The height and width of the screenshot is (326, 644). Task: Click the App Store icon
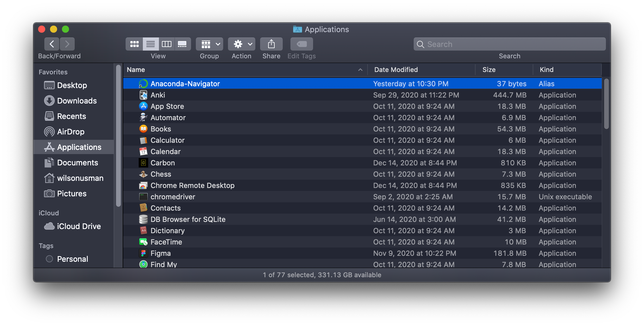(x=143, y=106)
